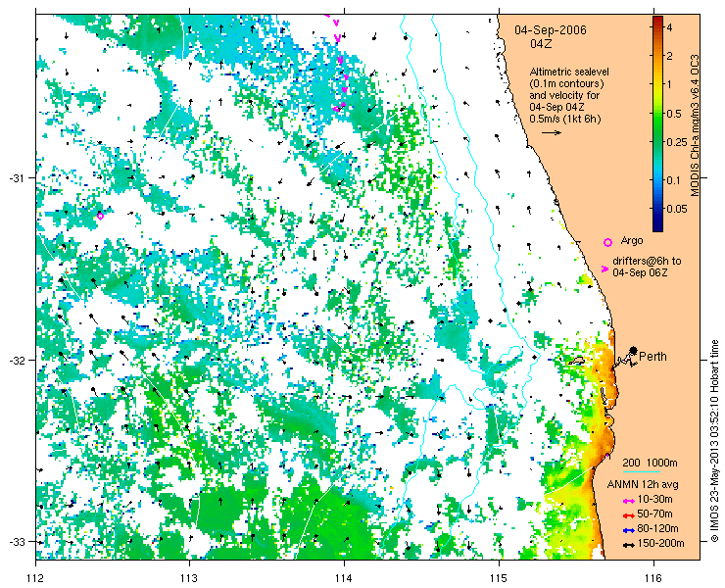The height and width of the screenshot is (588, 725).
Task: Click 'Altimetric sealevel' description text
Action: (569, 73)
